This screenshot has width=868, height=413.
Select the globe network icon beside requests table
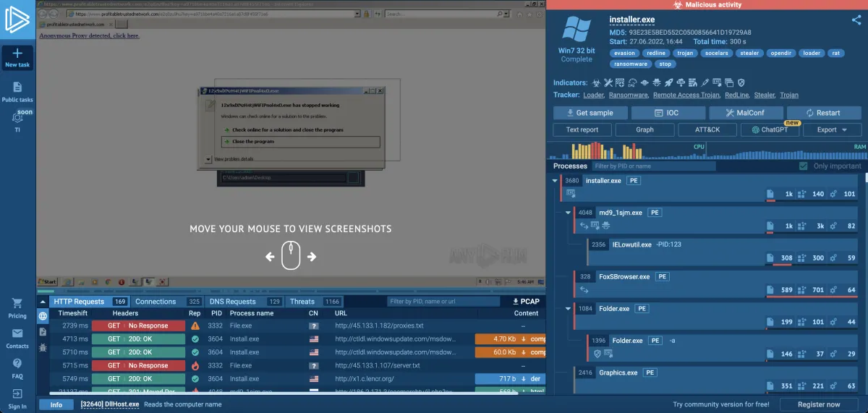[43, 316]
